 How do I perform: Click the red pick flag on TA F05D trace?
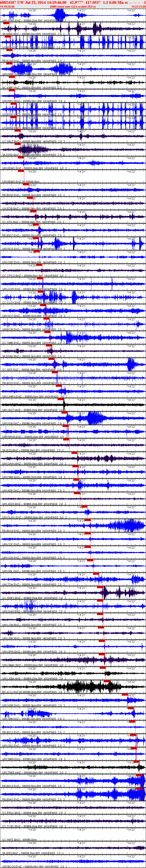coord(17,144)
